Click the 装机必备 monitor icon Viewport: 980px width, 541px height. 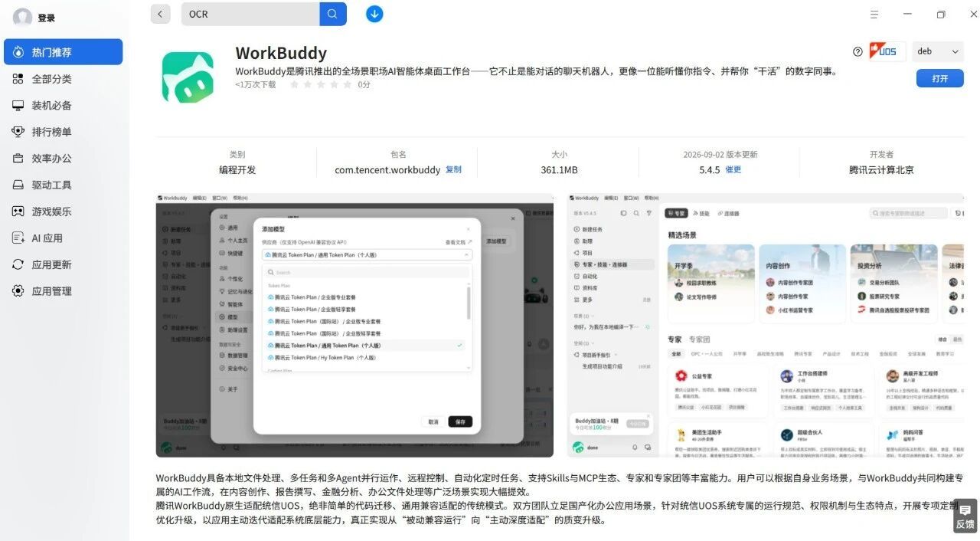(18, 105)
